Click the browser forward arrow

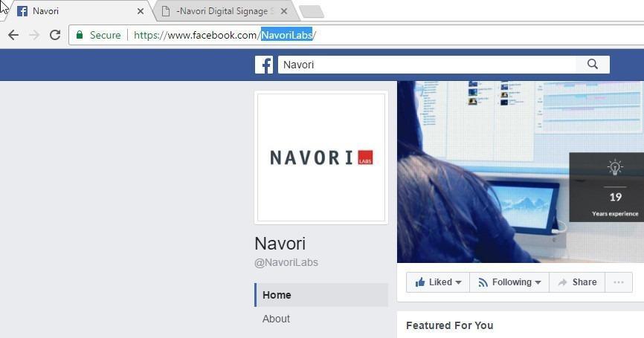[x=34, y=35]
